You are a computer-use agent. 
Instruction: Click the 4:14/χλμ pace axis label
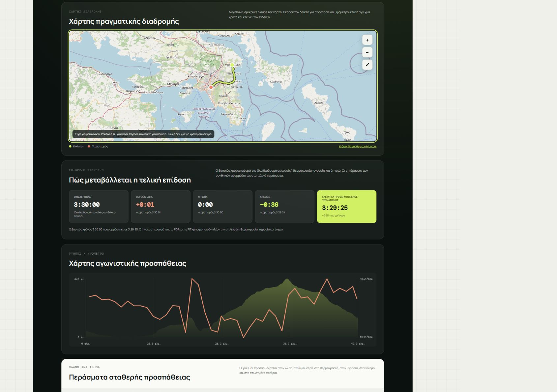click(366, 279)
